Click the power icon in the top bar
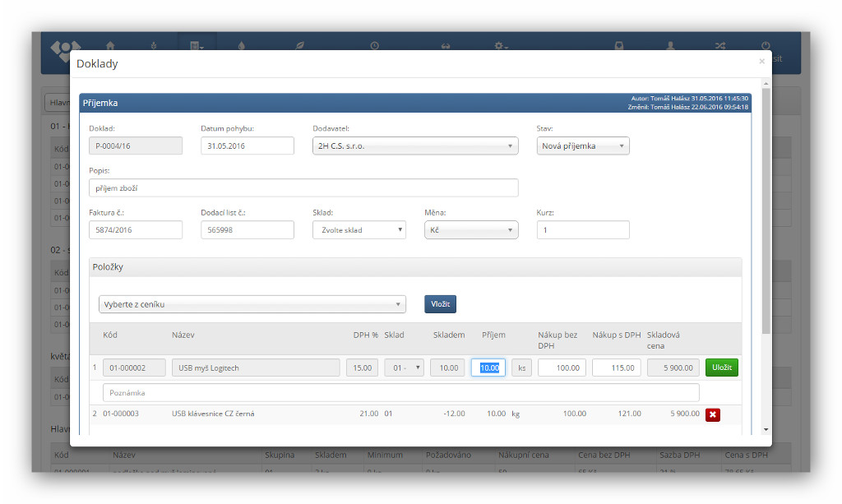The width and height of the screenshot is (842, 504). point(766,46)
